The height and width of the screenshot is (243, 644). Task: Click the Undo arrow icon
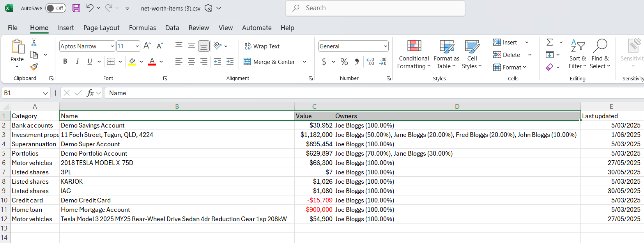pyautogui.click(x=90, y=8)
